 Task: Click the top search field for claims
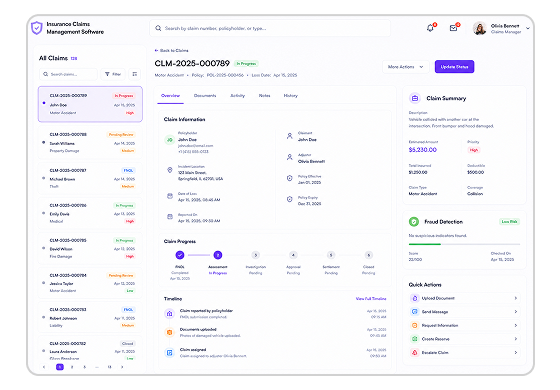point(270,28)
